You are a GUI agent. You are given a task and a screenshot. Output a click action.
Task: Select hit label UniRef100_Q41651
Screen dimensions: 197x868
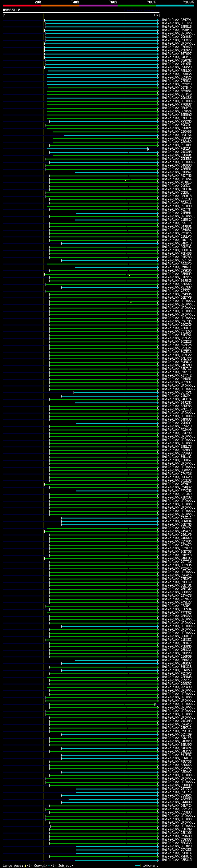tap(177, 64)
